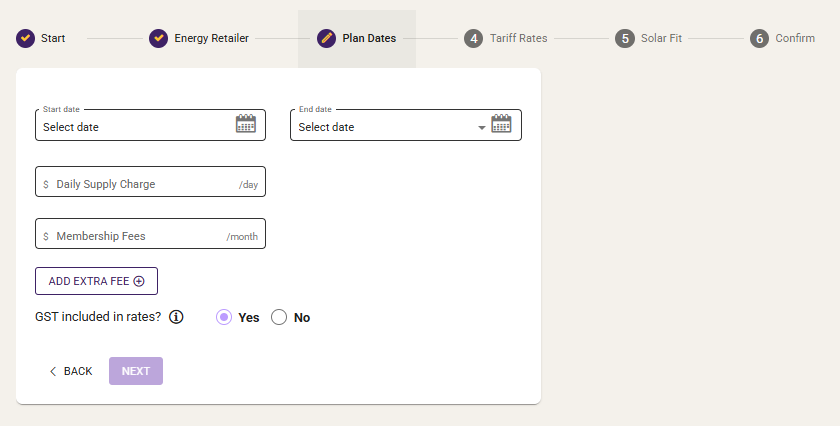Image resolution: width=840 pixels, height=426 pixels.
Task: Click the Plan Dates pencil icon
Action: point(326,39)
